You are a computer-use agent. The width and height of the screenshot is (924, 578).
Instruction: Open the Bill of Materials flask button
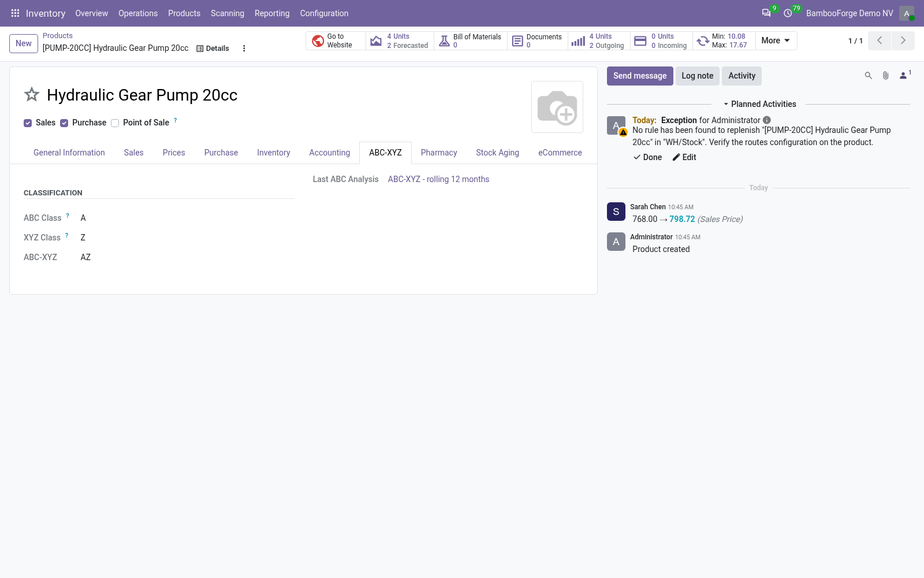(471, 41)
